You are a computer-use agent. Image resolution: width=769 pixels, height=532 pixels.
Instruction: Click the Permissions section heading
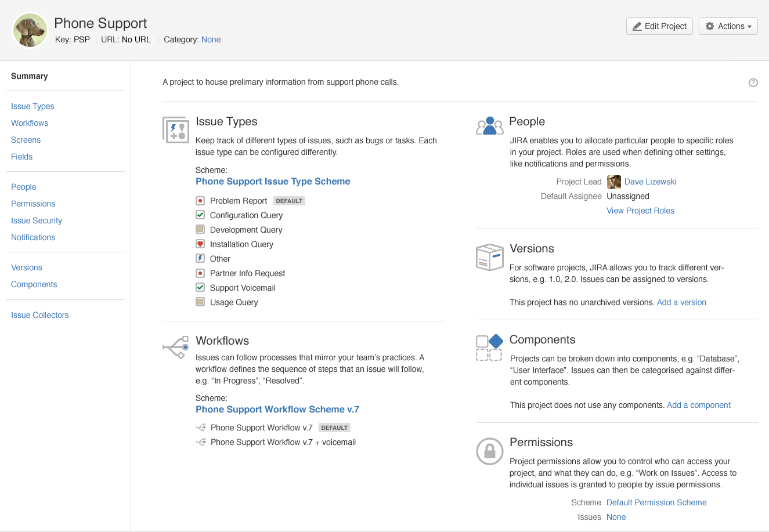pyautogui.click(x=541, y=442)
